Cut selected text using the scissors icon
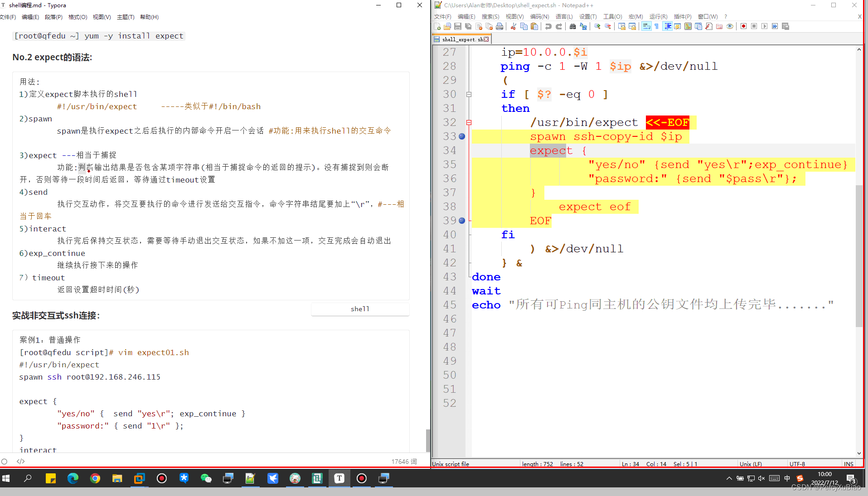The image size is (868, 496). point(513,26)
